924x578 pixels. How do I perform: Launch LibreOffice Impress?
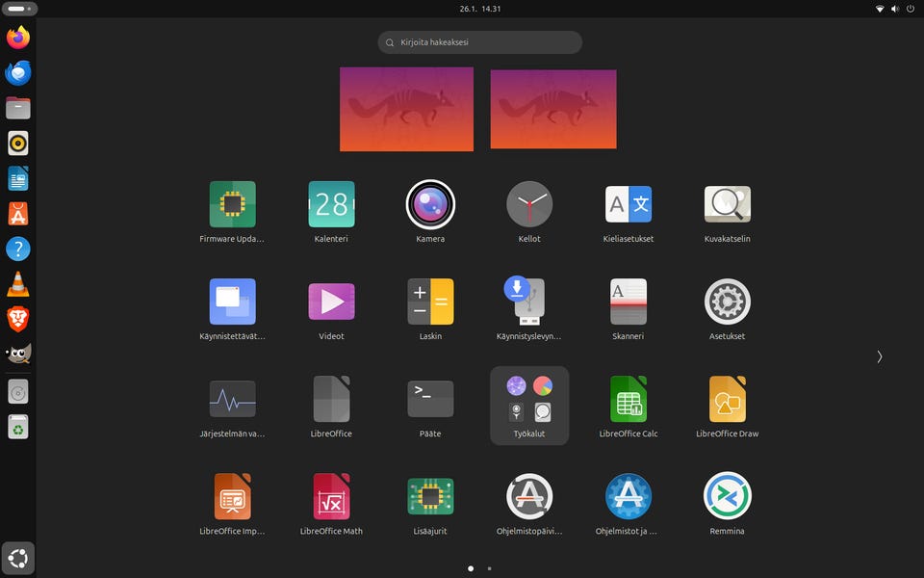coord(232,497)
